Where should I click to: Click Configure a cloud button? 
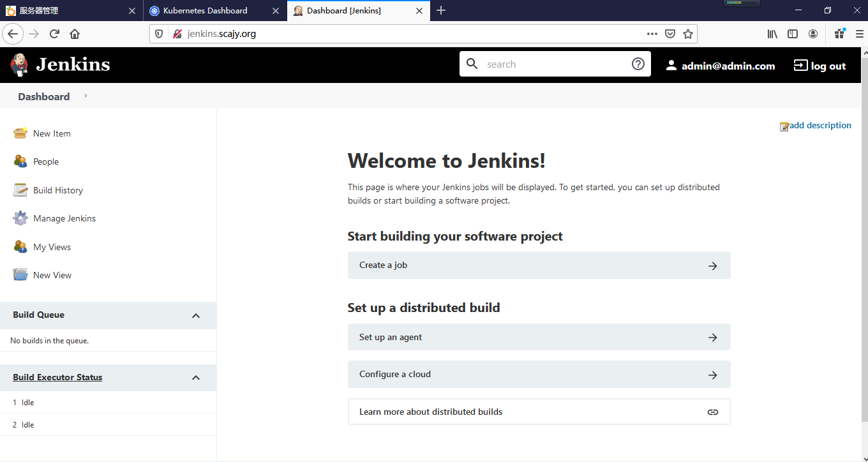click(539, 375)
